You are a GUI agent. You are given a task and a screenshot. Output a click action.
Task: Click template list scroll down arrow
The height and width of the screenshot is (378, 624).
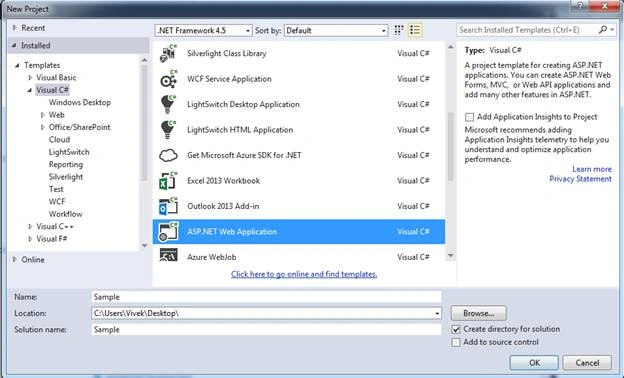[451, 255]
